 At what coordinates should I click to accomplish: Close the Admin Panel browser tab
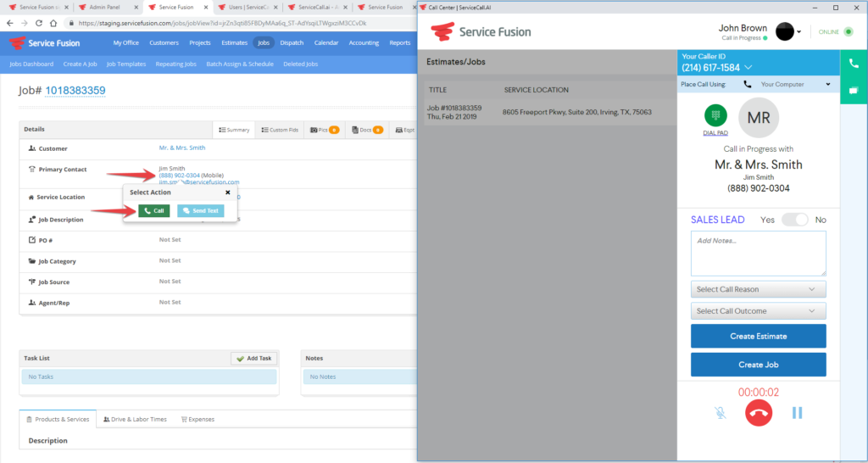point(136,7)
